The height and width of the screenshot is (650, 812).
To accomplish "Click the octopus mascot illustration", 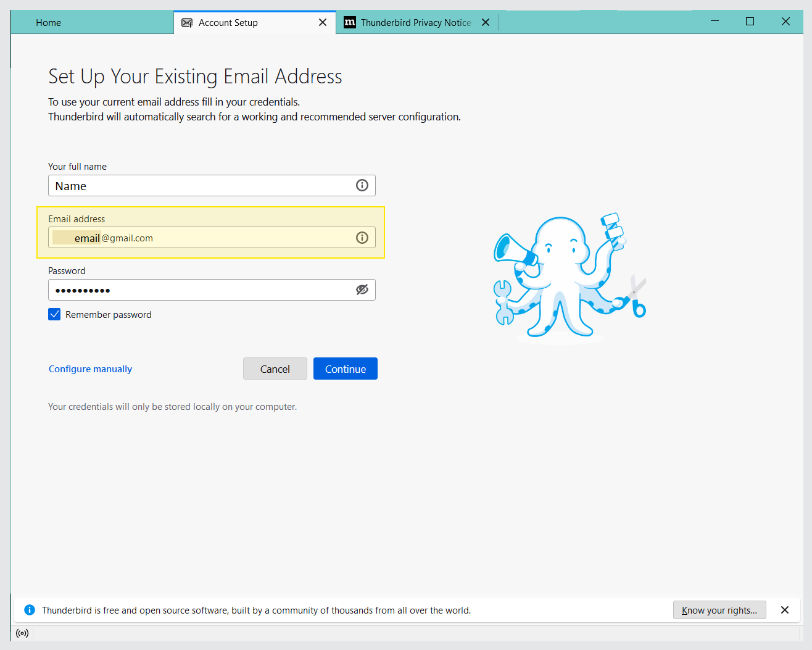I will coord(570,278).
